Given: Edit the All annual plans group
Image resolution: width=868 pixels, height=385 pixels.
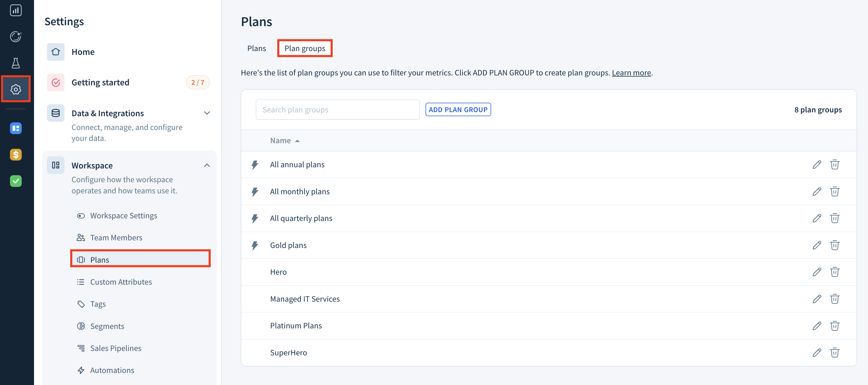Looking at the screenshot, I should [816, 165].
